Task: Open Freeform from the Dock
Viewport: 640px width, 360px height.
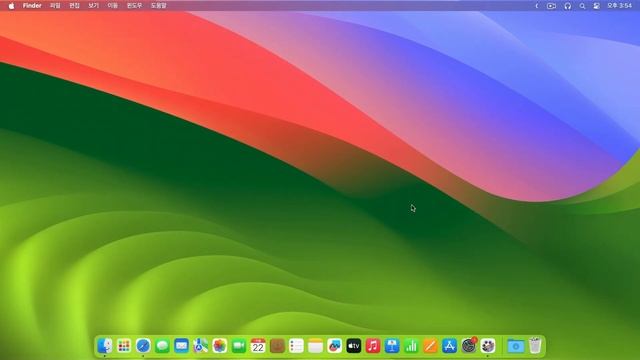Action: tap(335, 346)
